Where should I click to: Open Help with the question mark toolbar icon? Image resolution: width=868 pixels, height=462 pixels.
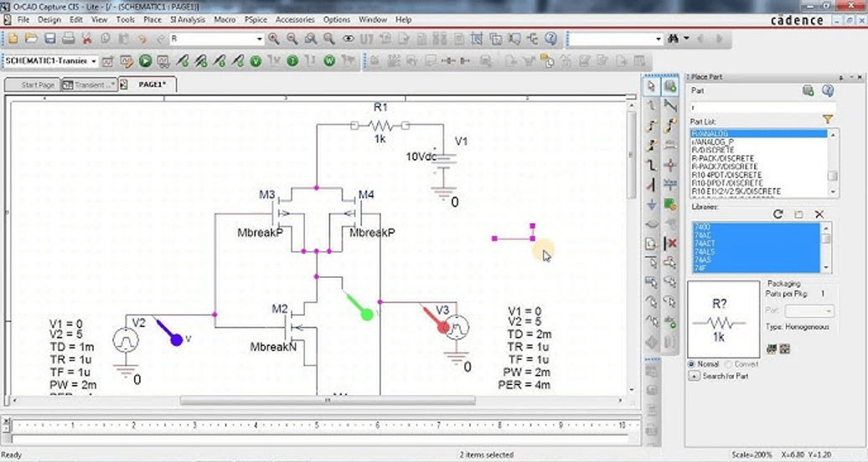tap(550, 38)
